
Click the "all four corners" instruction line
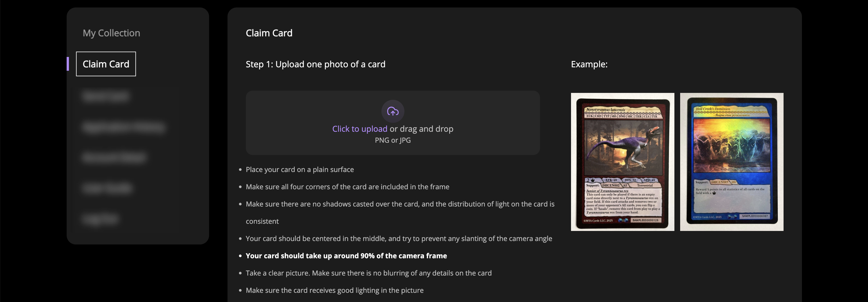pyautogui.click(x=348, y=187)
